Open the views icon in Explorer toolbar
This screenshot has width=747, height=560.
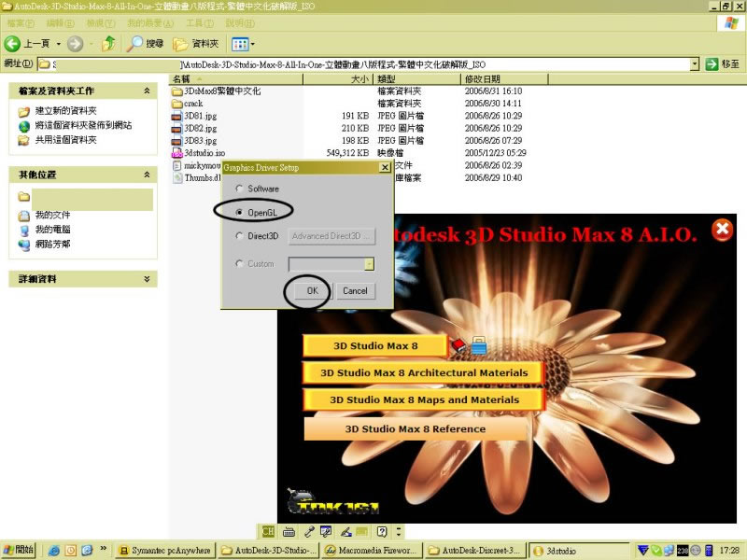(240, 44)
